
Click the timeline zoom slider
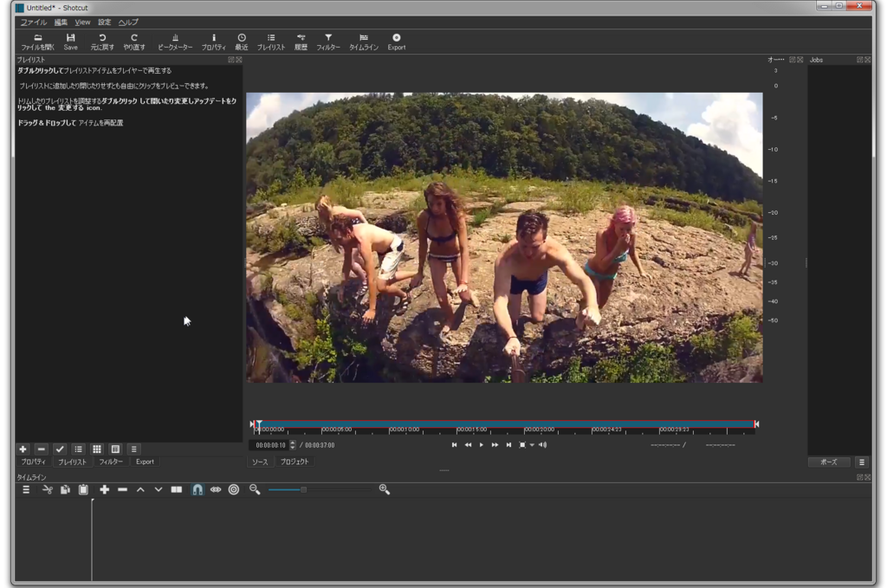[303, 489]
